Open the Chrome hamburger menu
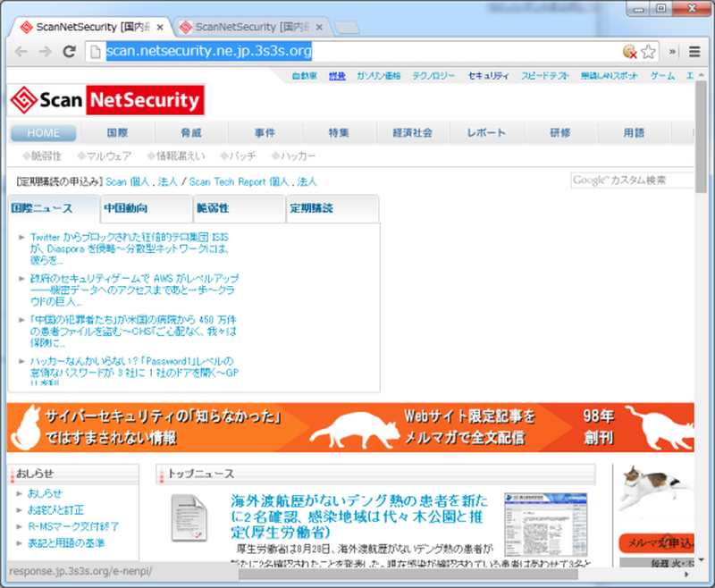715x588 pixels. [695, 52]
